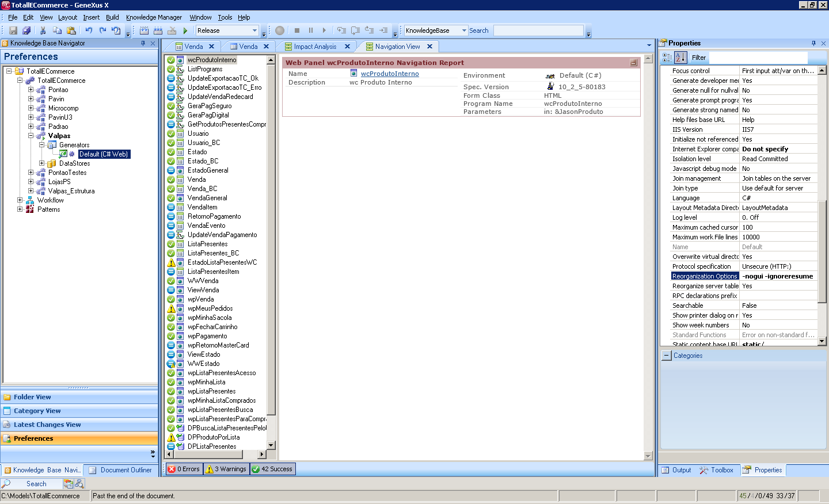This screenshot has height=504, width=829.
Task: Click the Paste clipboard icon
Action: pos(71,30)
